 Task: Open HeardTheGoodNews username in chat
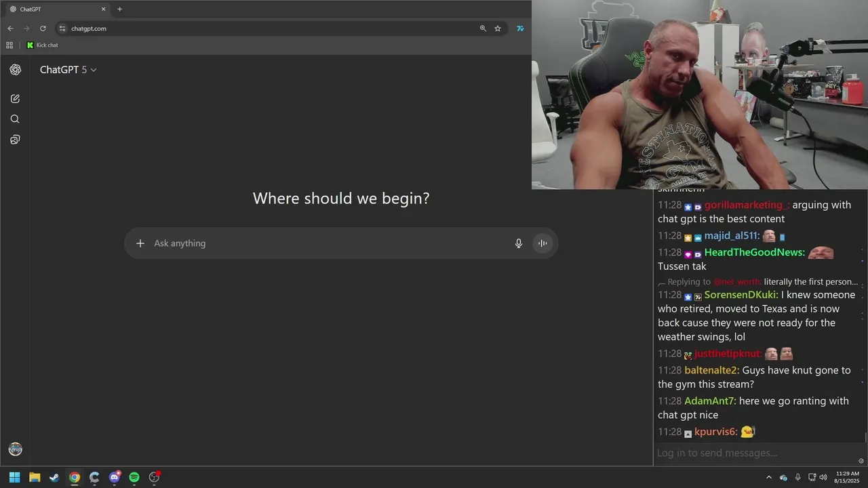click(x=755, y=253)
